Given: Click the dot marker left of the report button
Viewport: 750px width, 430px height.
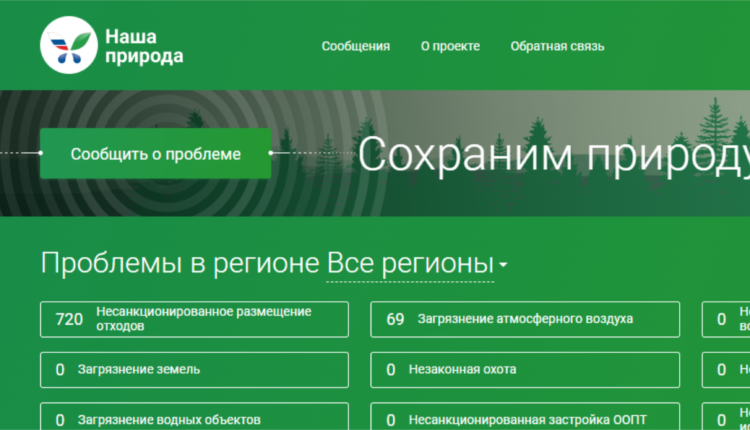Looking at the screenshot, I should [40, 153].
